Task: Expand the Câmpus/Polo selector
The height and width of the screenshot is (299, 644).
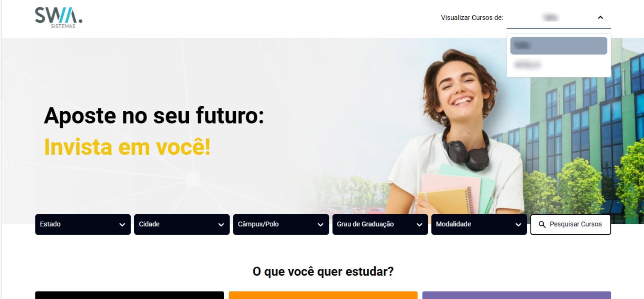Action: (281, 225)
